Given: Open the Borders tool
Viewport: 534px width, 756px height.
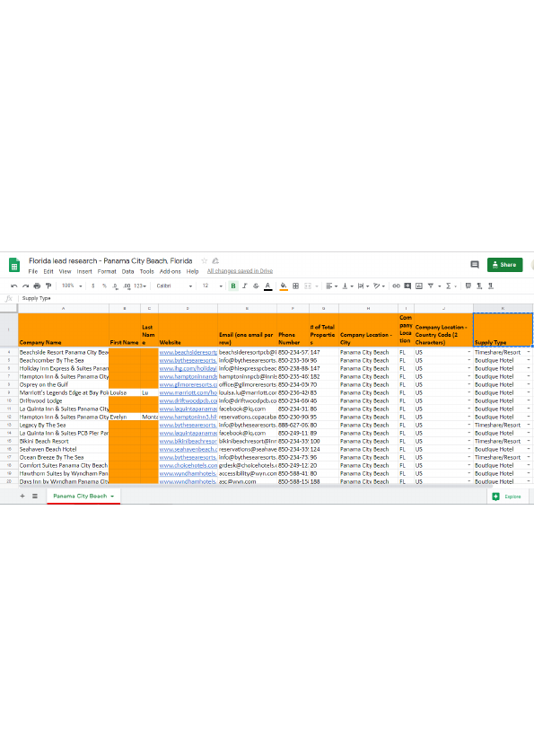Looking at the screenshot, I should point(296,286).
